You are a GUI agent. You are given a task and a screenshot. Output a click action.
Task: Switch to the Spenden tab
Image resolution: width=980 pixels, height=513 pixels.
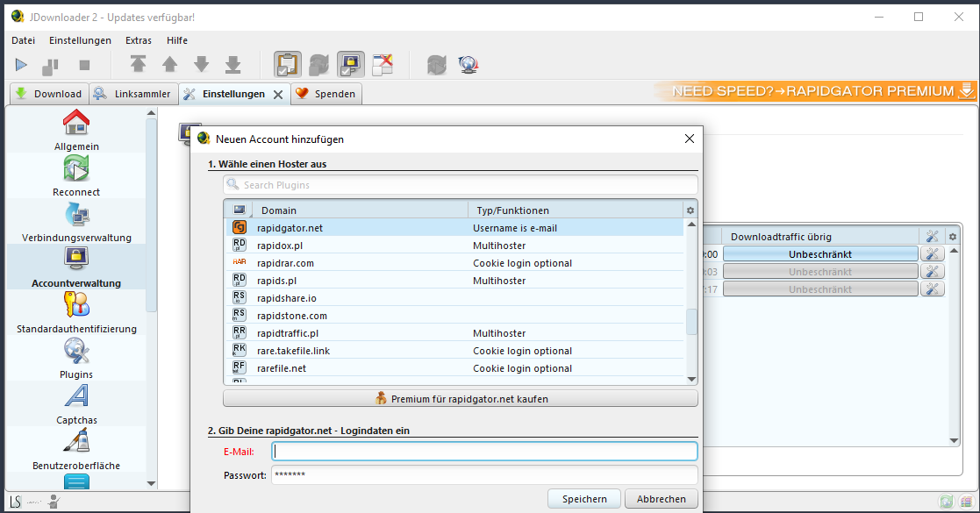[325, 94]
